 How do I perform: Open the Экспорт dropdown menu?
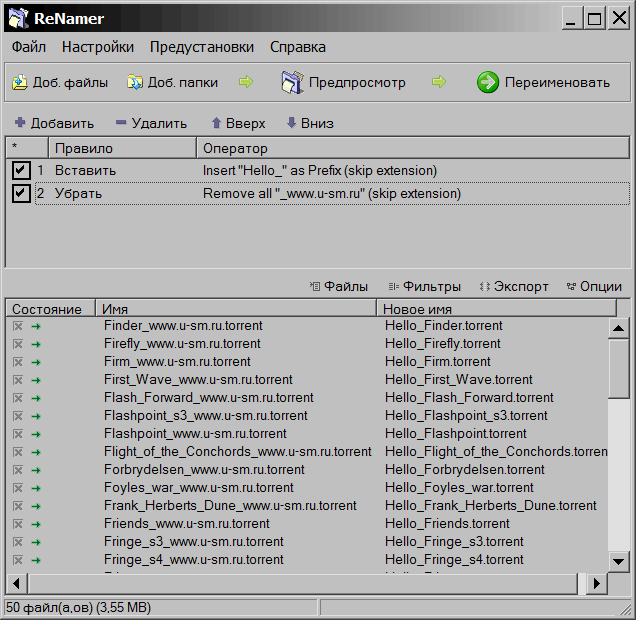pos(514,286)
